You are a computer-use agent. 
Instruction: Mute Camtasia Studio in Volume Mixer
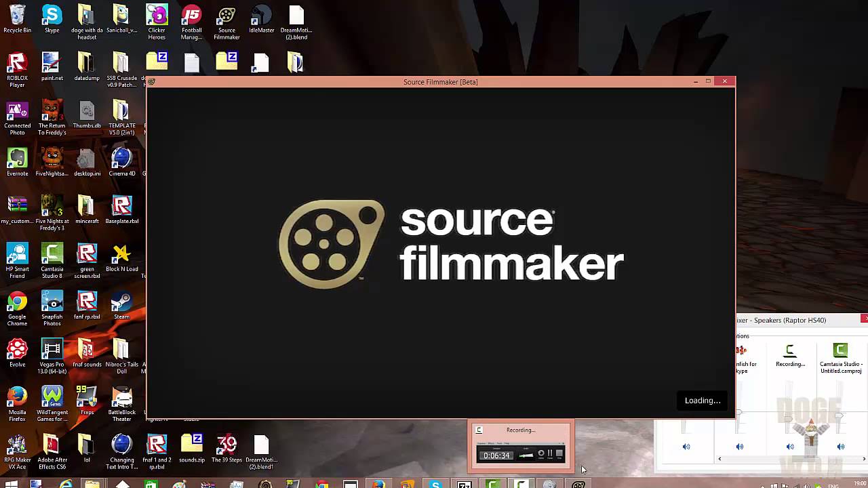click(841, 447)
